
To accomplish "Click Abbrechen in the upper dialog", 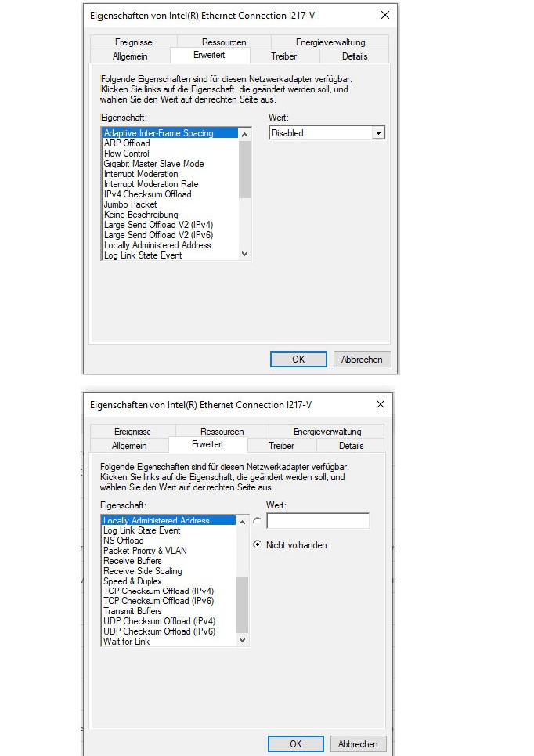I will (362, 359).
